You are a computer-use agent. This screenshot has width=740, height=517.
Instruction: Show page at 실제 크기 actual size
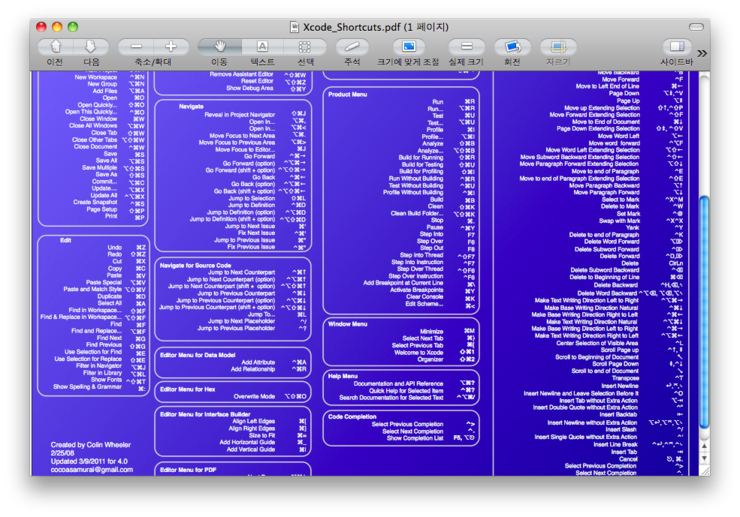466,47
